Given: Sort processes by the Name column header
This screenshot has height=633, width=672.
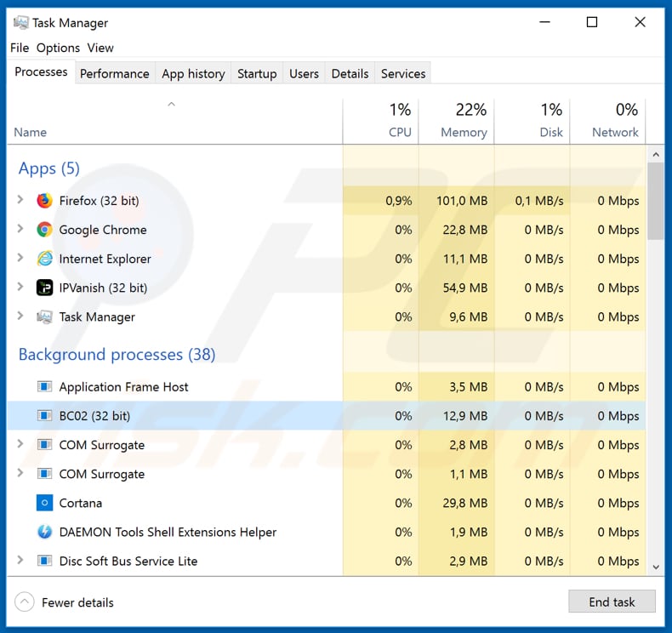Looking at the screenshot, I should click(x=175, y=122).
